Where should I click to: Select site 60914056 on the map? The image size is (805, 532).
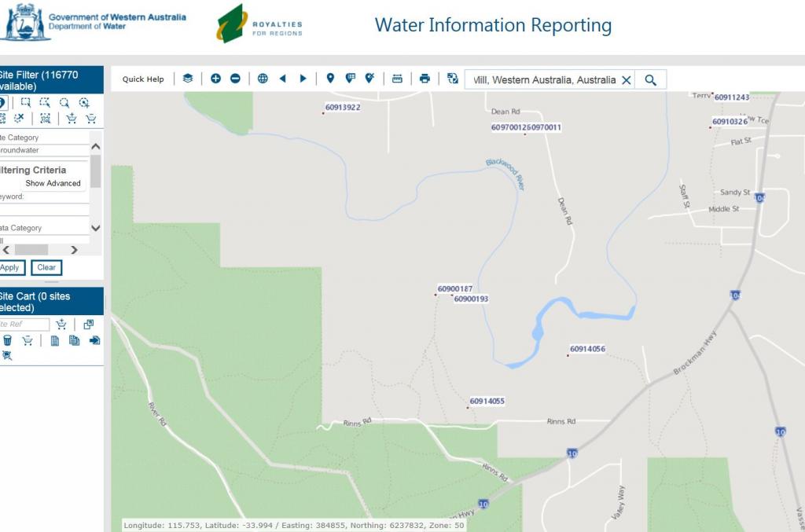pos(568,355)
